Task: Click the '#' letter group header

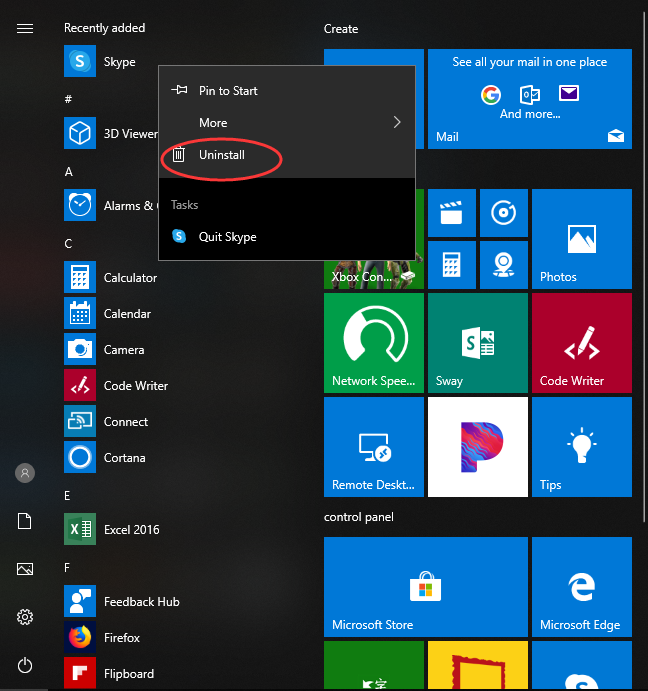Action: [x=68, y=99]
